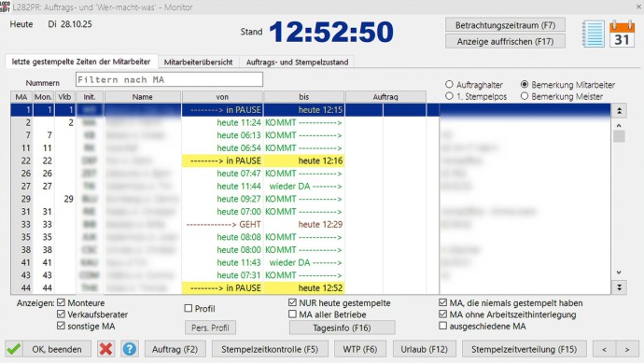Open Auftrags- und Stempelzustand tab
This screenshot has width=644, height=363.
click(x=297, y=62)
